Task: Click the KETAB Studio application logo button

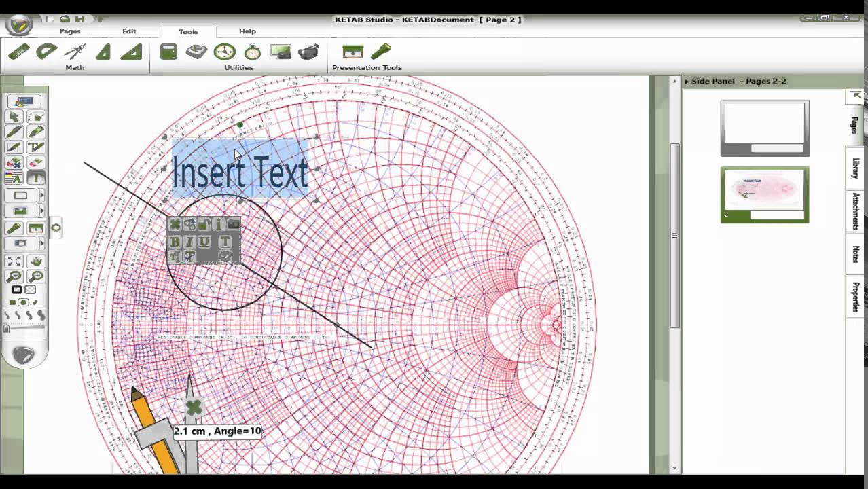Action: (19, 25)
